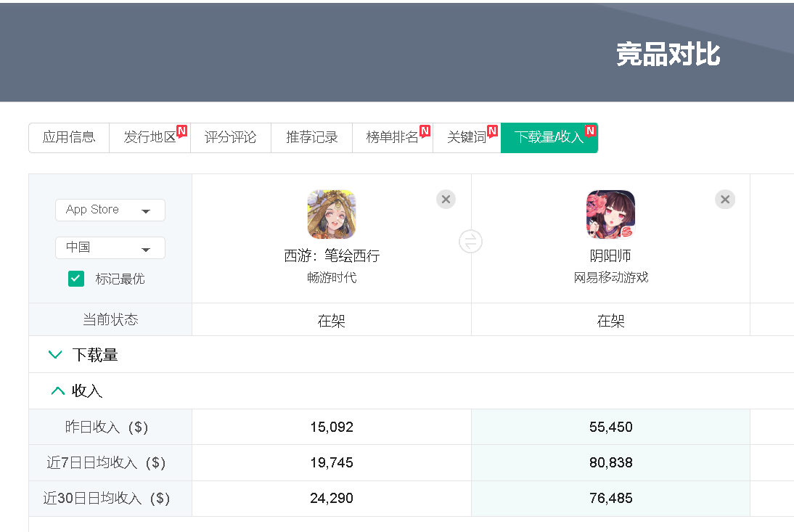This screenshot has height=532, width=794.
Task: Click the 24,290 revenue value
Action: 332,498
